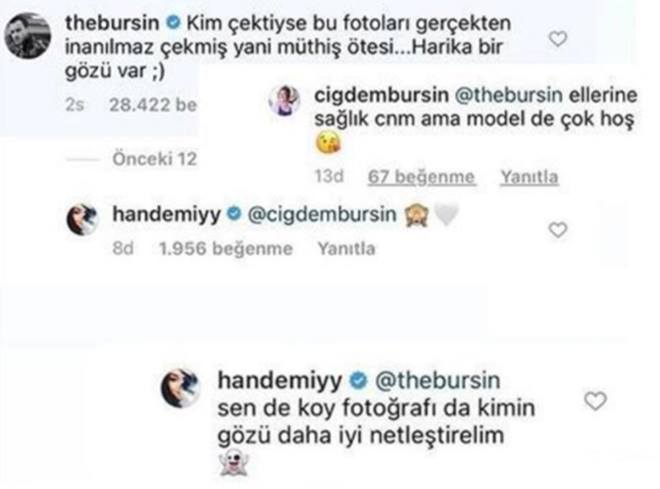
Task: Like theBursin's comment with heart icon
Action: pyautogui.click(x=558, y=39)
